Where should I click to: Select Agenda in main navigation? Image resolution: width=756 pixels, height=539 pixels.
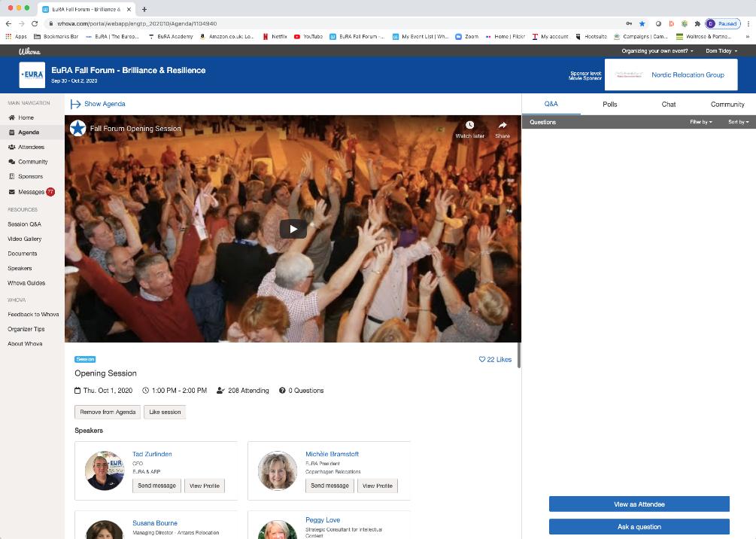[23, 132]
